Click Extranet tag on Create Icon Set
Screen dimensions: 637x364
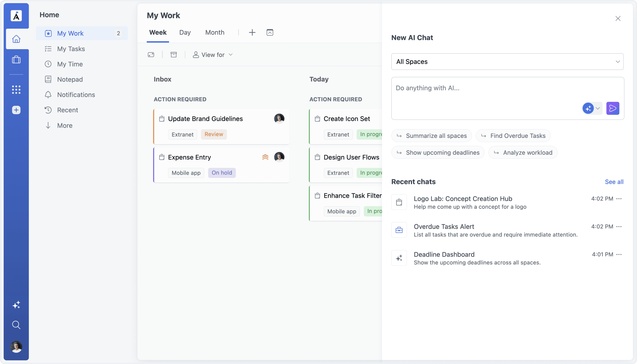pos(338,134)
